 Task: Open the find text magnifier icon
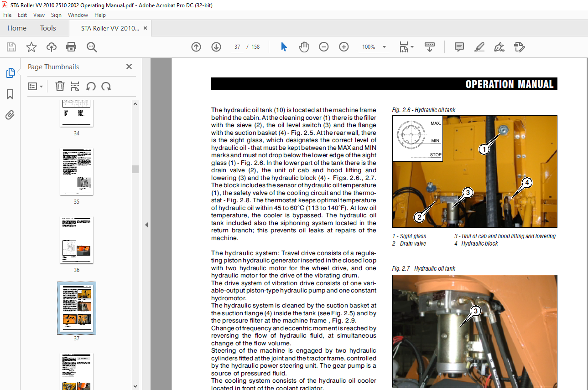(x=92, y=47)
